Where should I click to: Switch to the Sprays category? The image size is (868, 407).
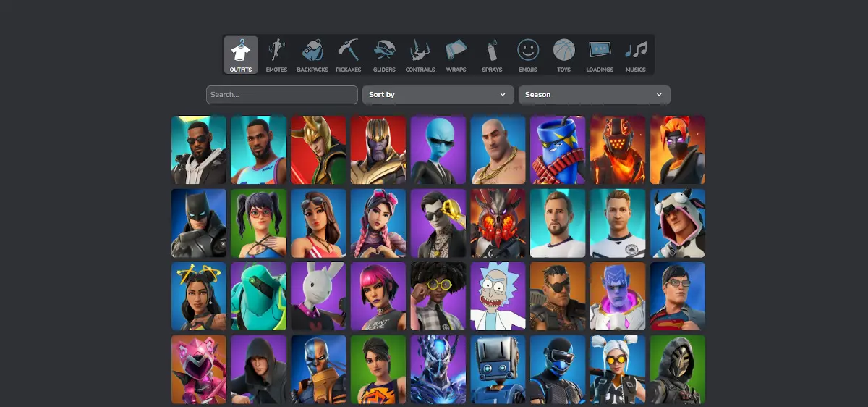tap(492, 55)
